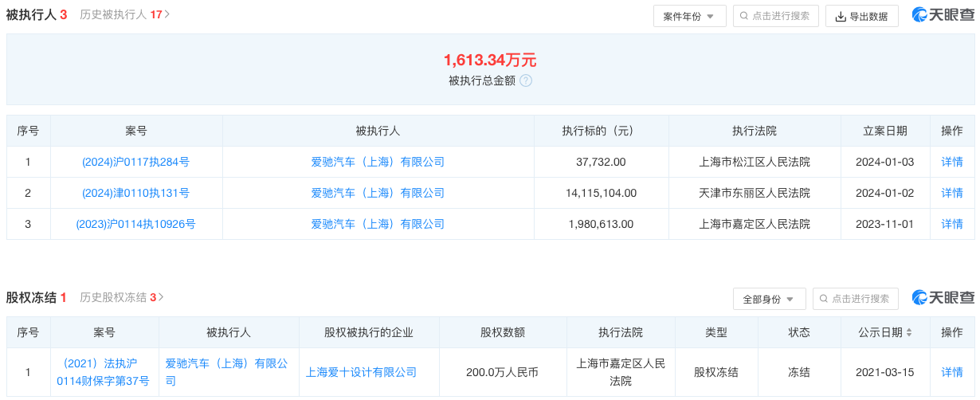Focus the 股权冻结 search input field
This screenshot has height=400, width=980.
[x=856, y=299]
